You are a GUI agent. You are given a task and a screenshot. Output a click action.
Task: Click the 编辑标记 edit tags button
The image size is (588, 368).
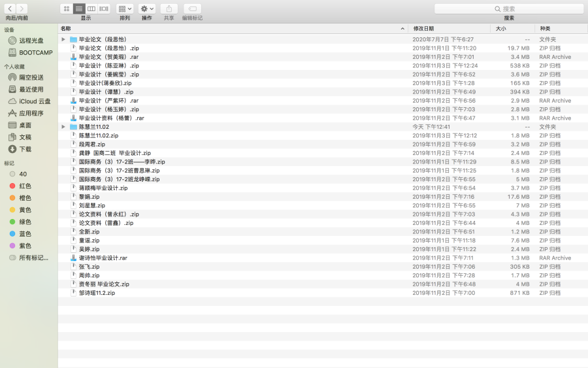point(192,8)
